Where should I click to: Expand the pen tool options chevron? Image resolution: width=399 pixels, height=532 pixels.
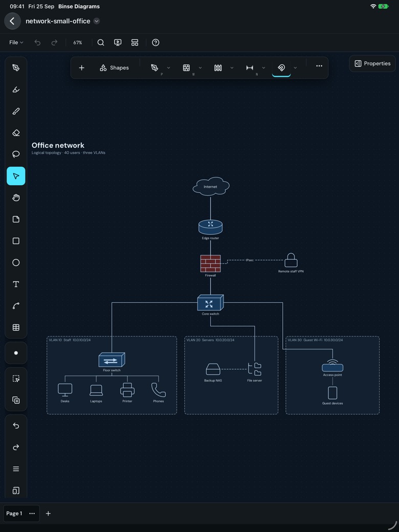(x=169, y=68)
